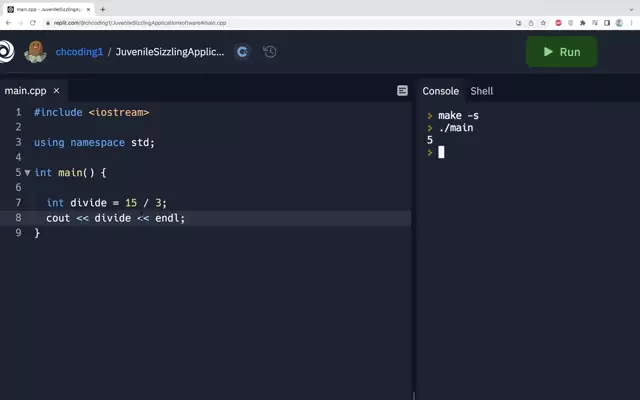Click 'cout' on line 8
Image resolution: width=640 pixels, height=400 pixels.
58,218
